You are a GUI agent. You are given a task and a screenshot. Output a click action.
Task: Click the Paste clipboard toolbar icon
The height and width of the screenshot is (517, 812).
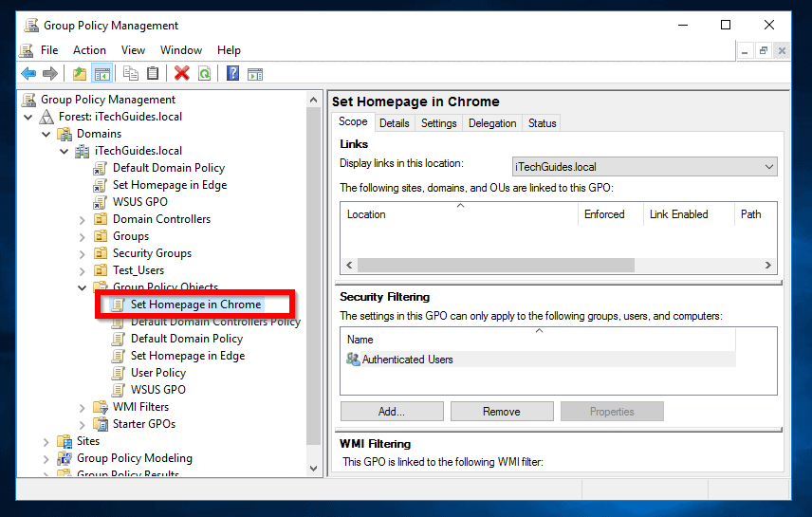tap(152, 74)
